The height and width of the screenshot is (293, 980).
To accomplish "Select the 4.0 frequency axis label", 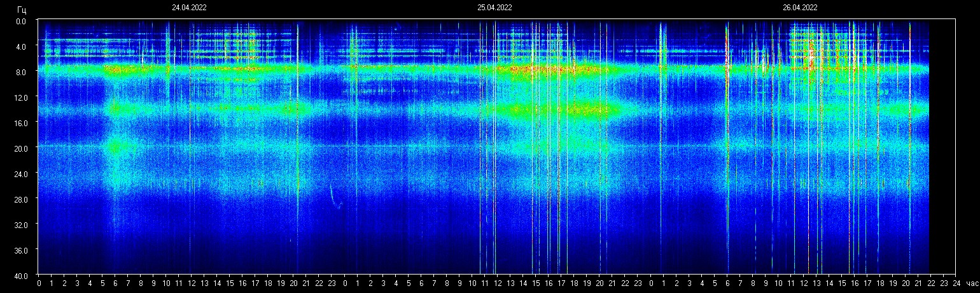I will 21,46.
